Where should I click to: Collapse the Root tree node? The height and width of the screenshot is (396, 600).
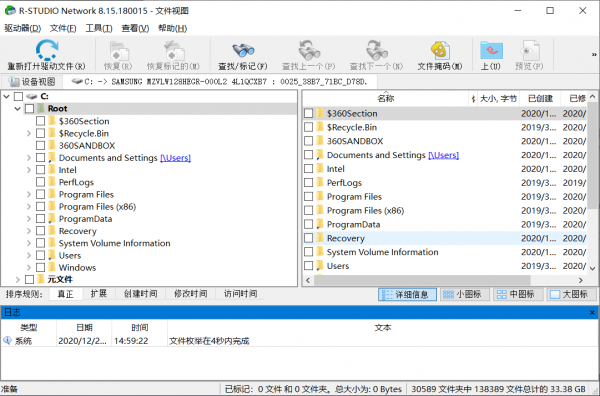tap(18, 109)
